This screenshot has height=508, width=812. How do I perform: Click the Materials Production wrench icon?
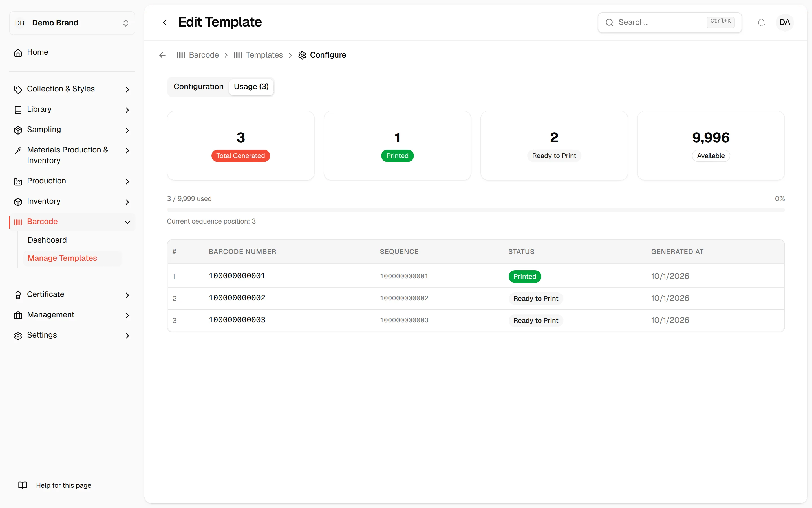click(x=18, y=150)
